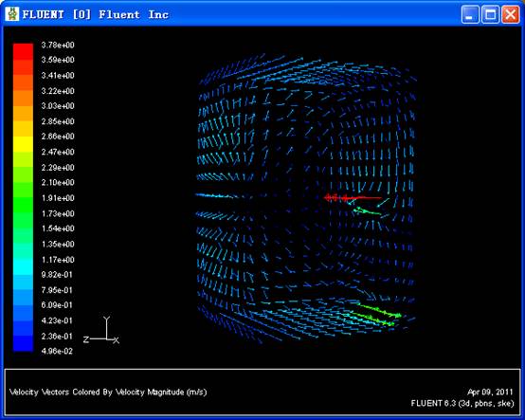Click the red band of the color legend
525x420 pixels.
(x=23, y=52)
